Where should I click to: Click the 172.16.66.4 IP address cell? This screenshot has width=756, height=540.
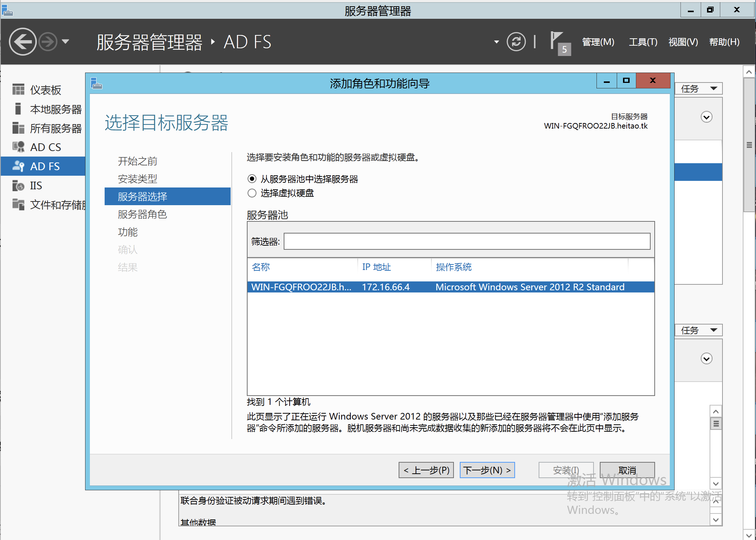click(386, 287)
